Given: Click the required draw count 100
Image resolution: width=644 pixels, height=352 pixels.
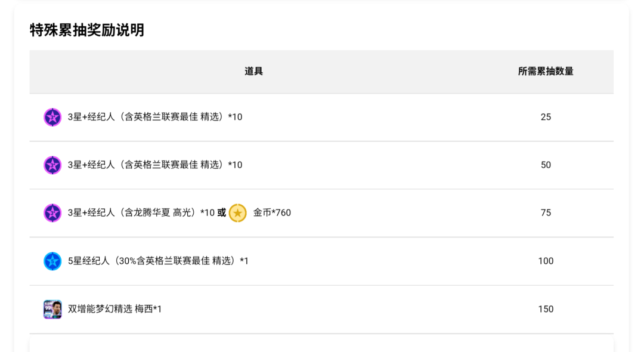Looking at the screenshot, I should [546, 261].
